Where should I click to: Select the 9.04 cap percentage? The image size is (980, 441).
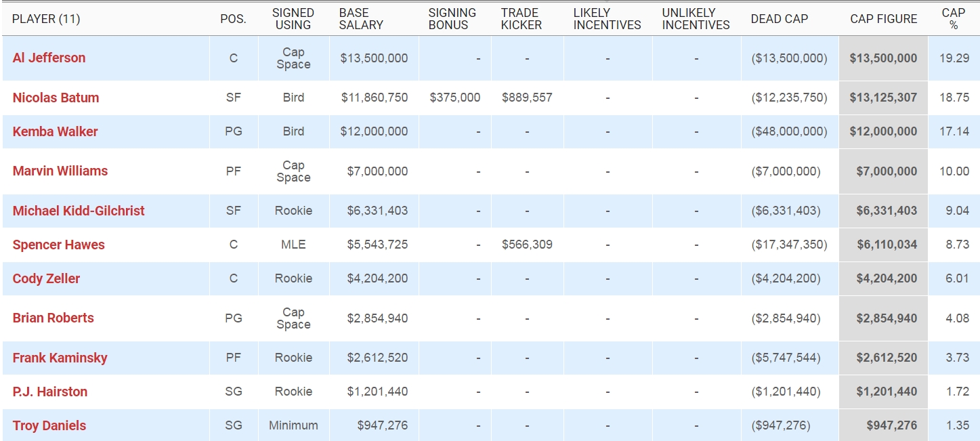[x=958, y=211]
